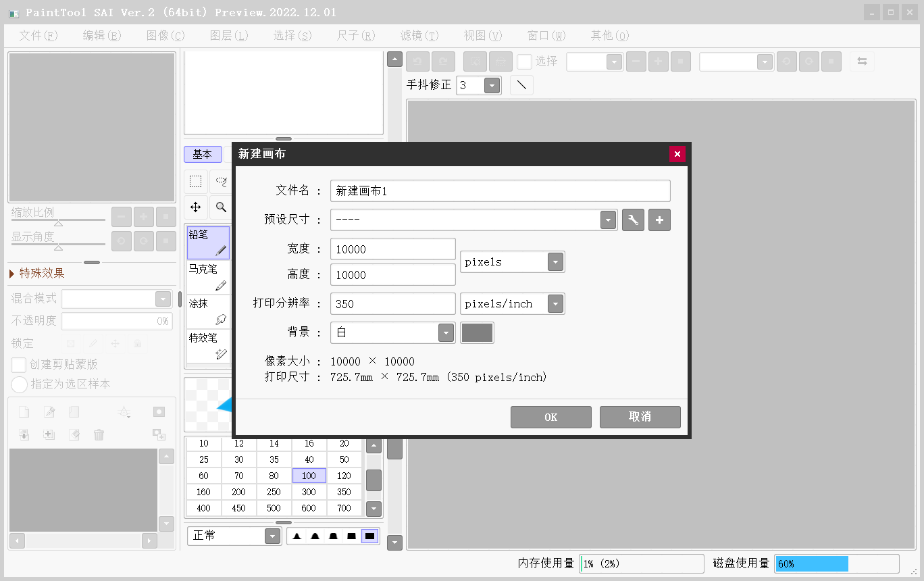Toggle 指定为选区样本 radio button
The image size is (924, 581).
pos(19,384)
